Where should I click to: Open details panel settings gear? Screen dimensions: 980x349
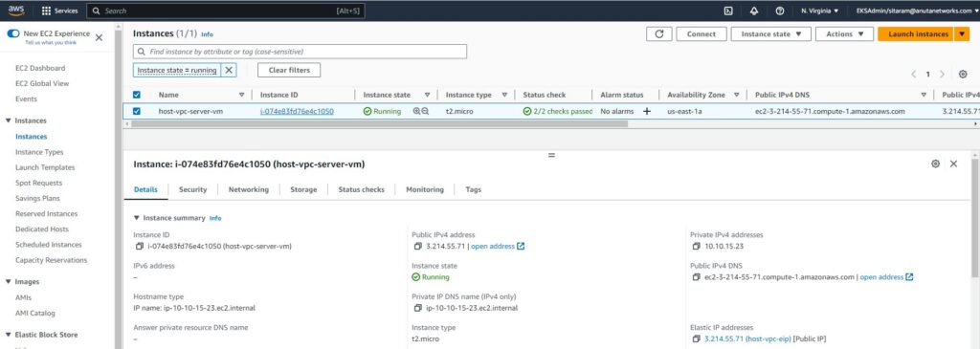pos(935,164)
